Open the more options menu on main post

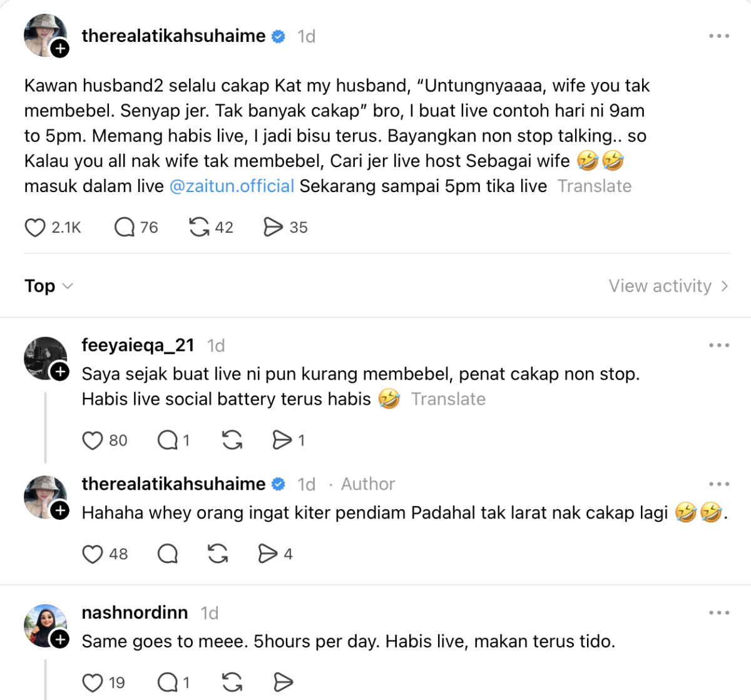[719, 36]
